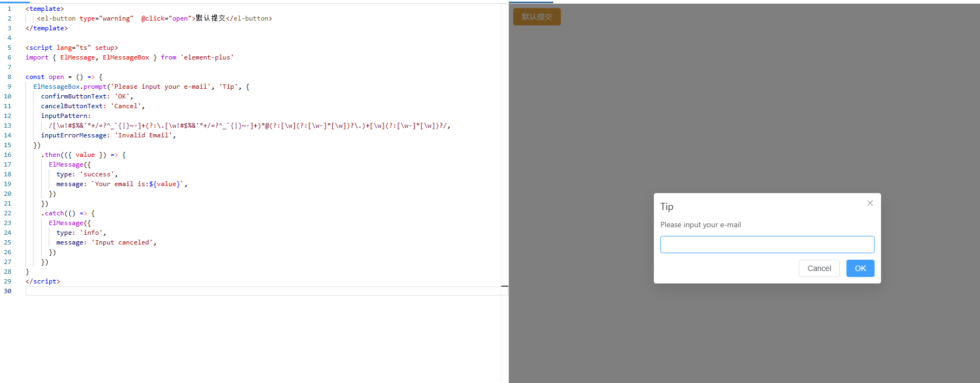Click the '<template>' opening tag on line 1

click(44, 9)
